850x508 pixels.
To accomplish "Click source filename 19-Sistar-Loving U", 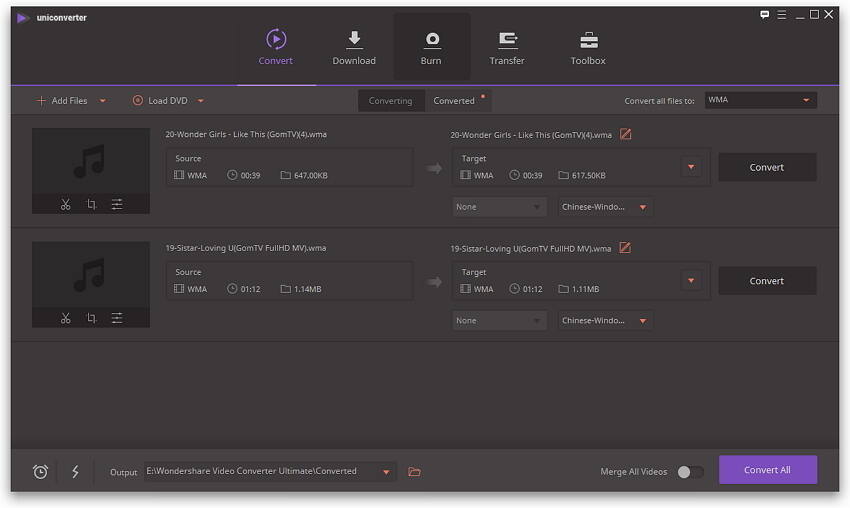I will click(x=246, y=248).
